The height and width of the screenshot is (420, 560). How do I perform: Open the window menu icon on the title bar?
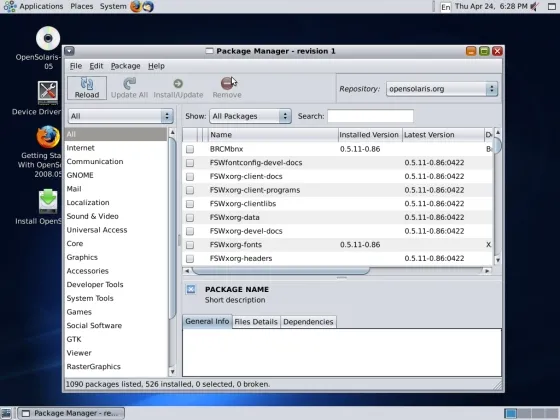(x=69, y=51)
